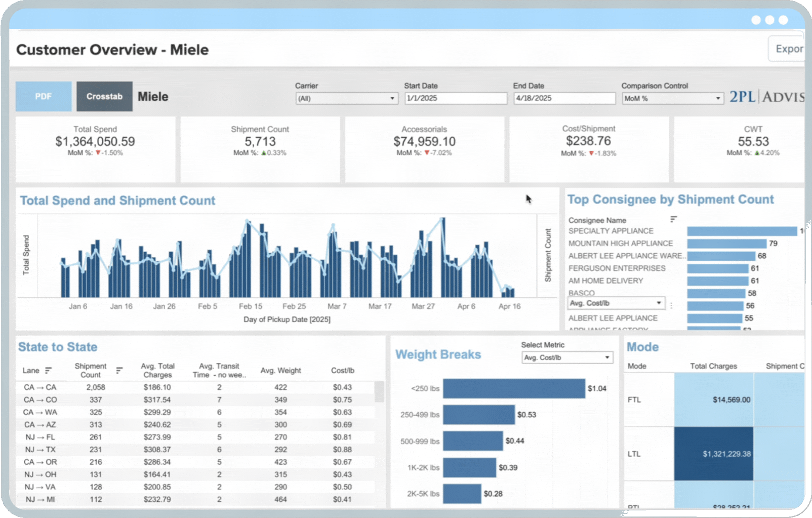The width and height of the screenshot is (812, 518).
Task: Click the $186.10 charges cell
Action: point(157,387)
